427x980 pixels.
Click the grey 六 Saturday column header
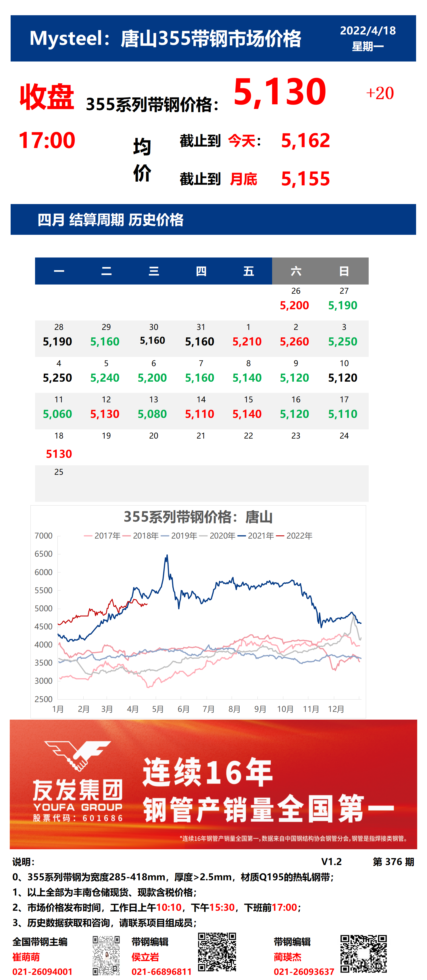[x=296, y=271]
